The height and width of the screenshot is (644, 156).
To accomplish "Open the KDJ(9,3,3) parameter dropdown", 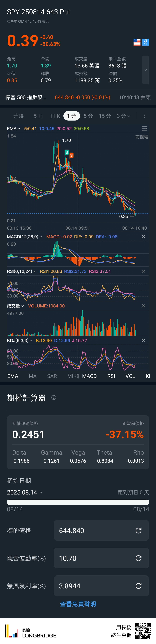I will click(x=20, y=340).
